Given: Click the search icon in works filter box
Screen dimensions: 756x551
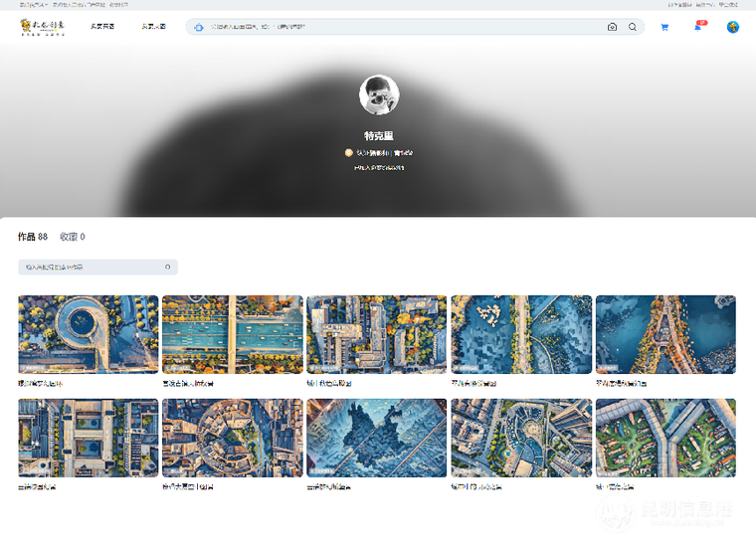Looking at the screenshot, I should tap(167, 268).
